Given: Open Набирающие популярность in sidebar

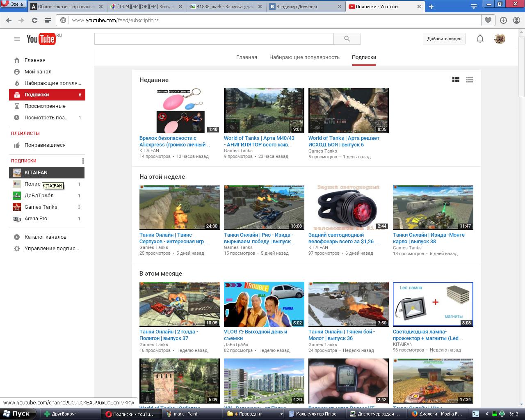Looking at the screenshot, I should tap(47, 83).
